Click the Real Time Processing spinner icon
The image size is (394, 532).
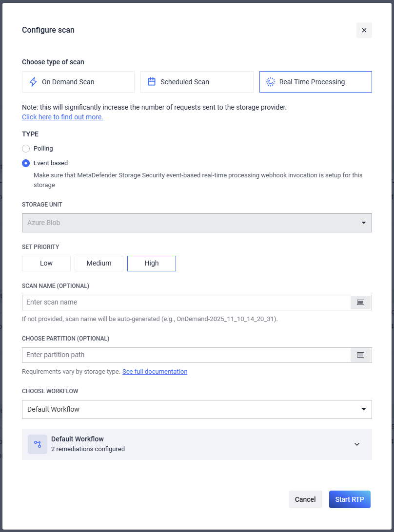pyautogui.click(x=270, y=82)
